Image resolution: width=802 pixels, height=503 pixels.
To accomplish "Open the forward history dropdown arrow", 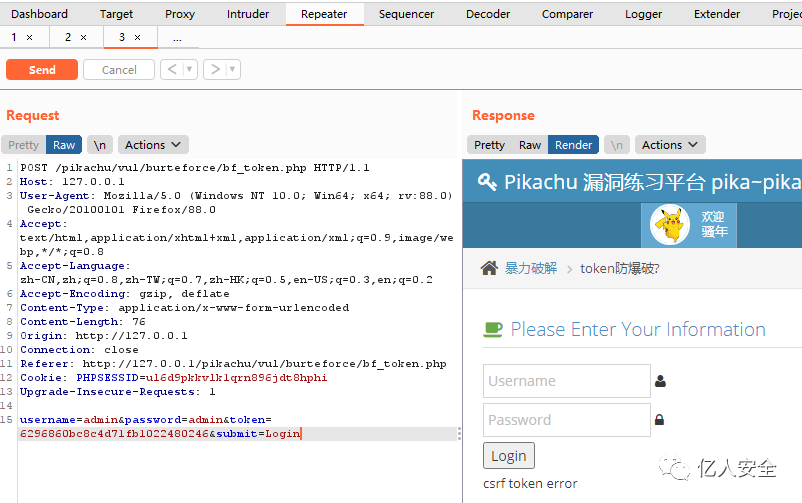I will [x=233, y=69].
